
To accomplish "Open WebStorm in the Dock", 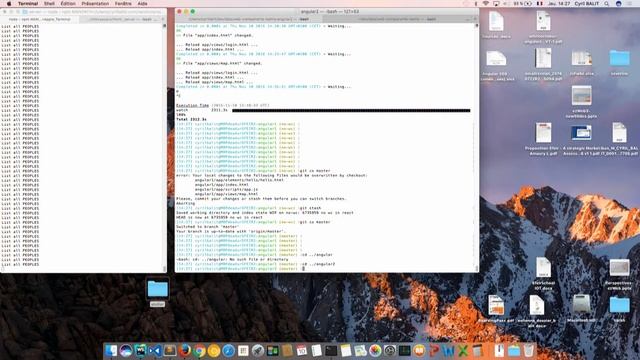I will [140, 350].
